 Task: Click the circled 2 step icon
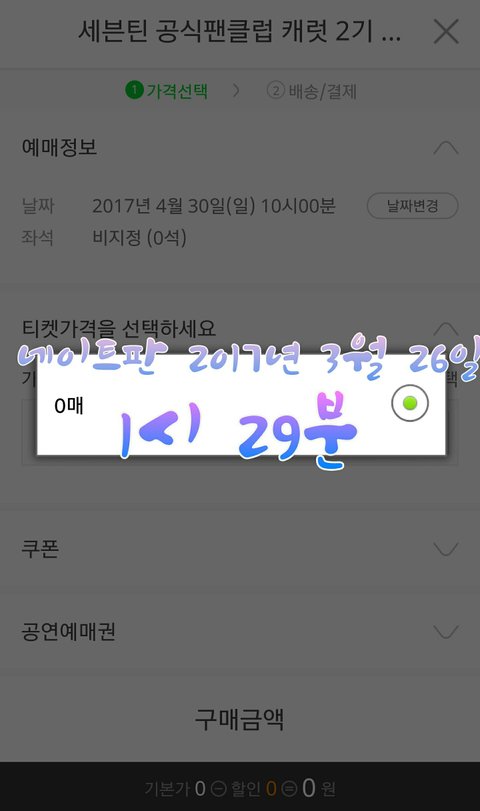pos(276,91)
